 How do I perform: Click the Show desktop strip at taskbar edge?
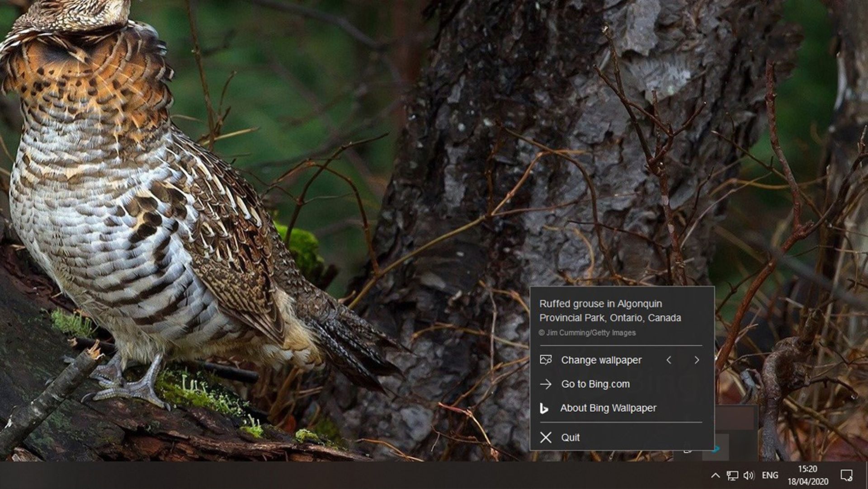pyautogui.click(x=866, y=475)
